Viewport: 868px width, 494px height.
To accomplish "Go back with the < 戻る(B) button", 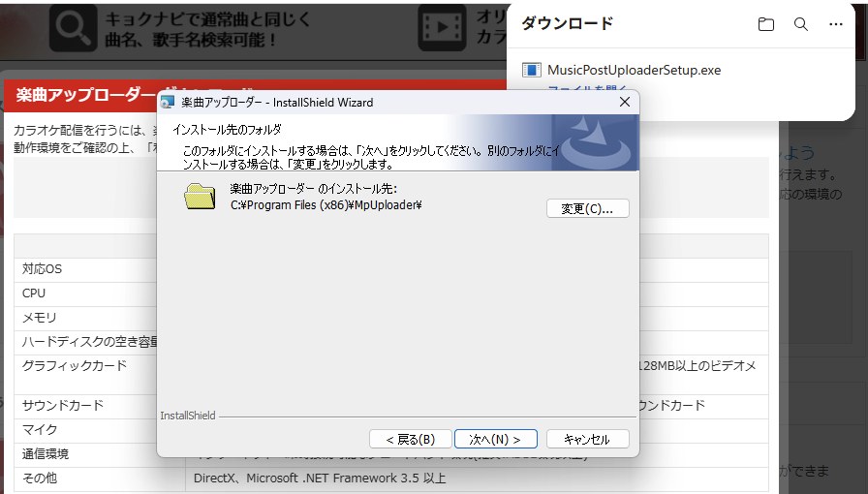I will [410, 439].
